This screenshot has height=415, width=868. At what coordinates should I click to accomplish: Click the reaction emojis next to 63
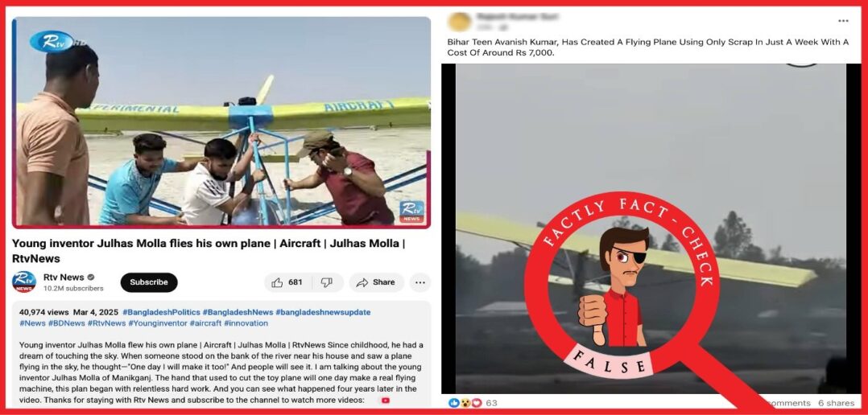coord(465,403)
